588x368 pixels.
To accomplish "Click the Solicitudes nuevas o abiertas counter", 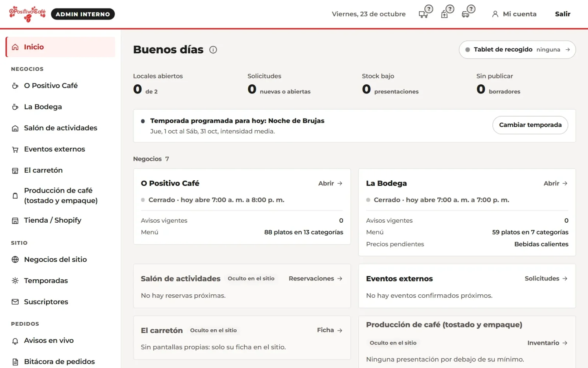I will [279, 84].
